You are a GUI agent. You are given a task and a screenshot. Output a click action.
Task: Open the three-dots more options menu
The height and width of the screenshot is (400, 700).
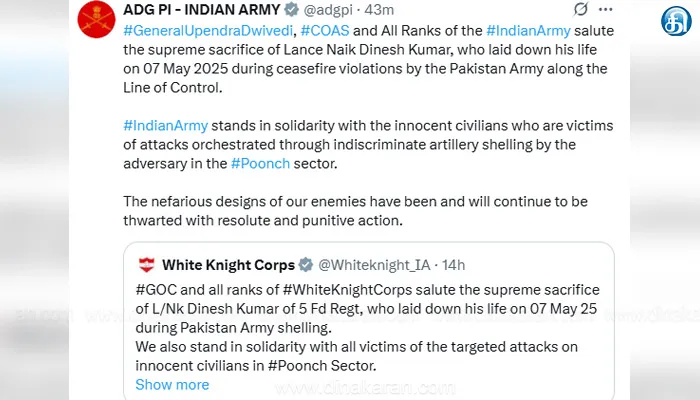605,9
